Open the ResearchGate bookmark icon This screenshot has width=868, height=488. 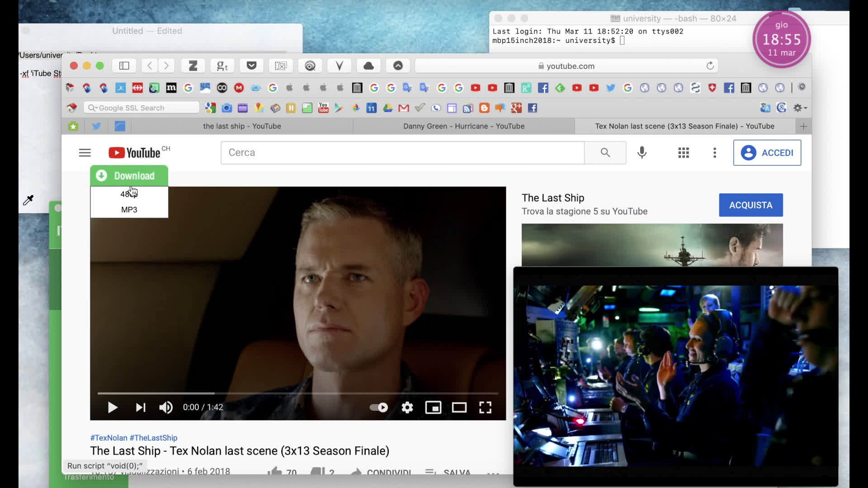[x=526, y=88]
